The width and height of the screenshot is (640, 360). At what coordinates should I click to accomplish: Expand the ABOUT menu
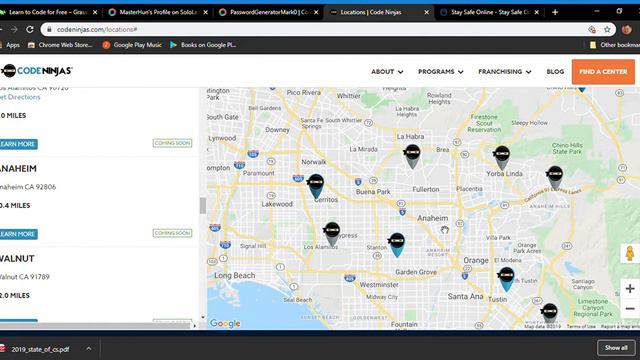point(387,71)
